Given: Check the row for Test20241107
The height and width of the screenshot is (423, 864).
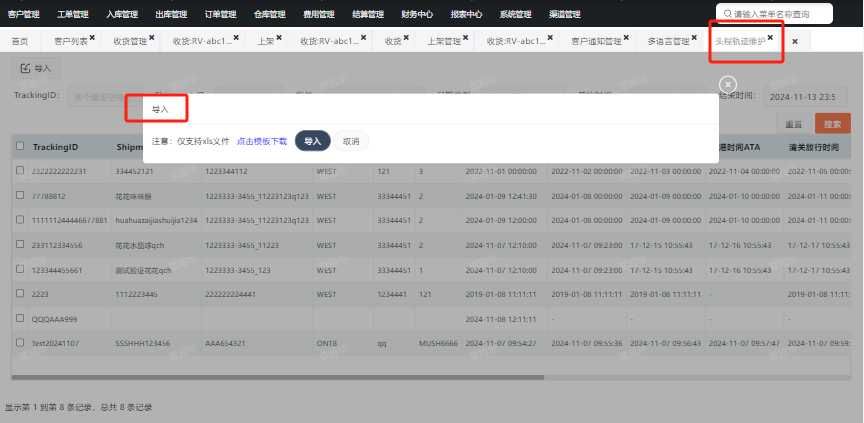Looking at the screenshot, I should [x=20, y=342].
